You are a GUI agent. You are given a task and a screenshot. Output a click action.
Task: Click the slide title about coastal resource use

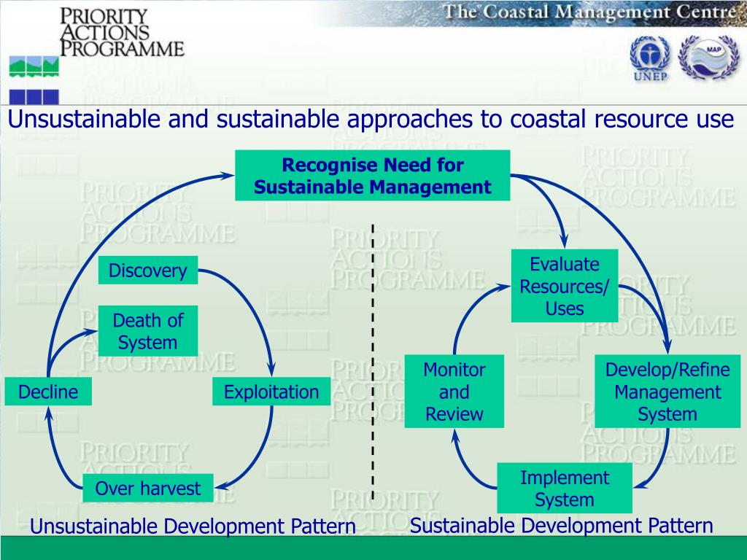pos(371,119)
